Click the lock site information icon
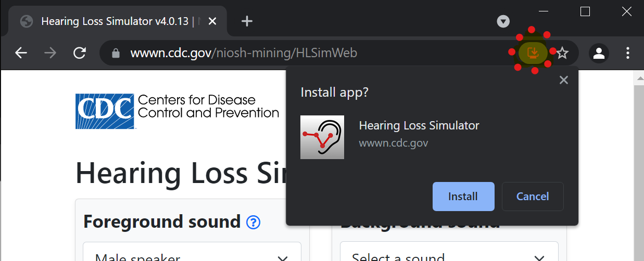644x261 pixels. pos(116,53)
